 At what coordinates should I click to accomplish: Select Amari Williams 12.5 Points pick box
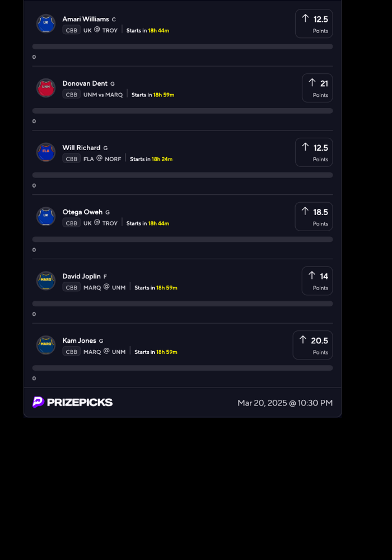tap(314, 24)
